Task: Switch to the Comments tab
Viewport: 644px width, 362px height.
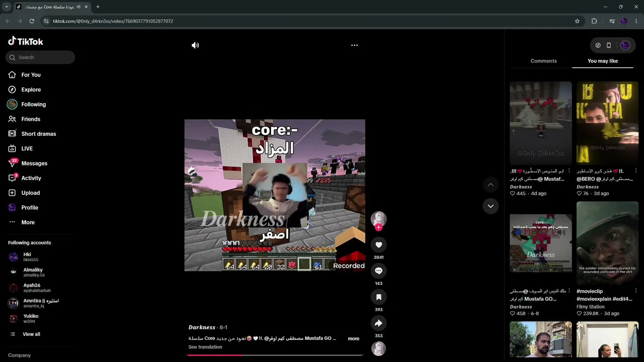Action: tap(543, 61)
